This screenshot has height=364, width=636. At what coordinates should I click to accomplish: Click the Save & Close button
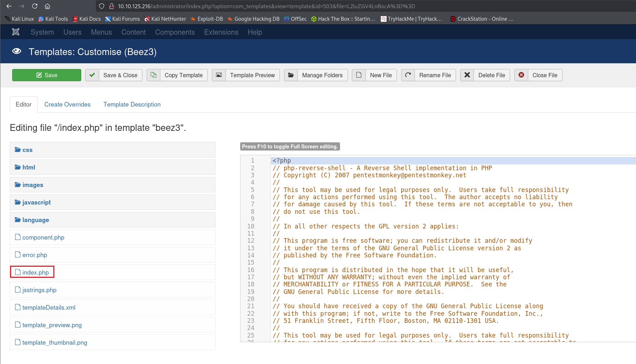(x=114, y=75)
